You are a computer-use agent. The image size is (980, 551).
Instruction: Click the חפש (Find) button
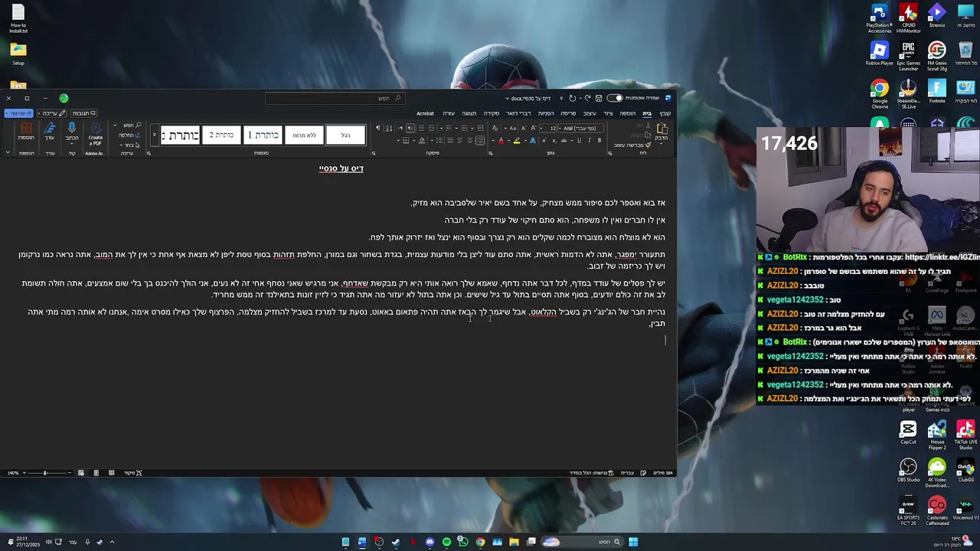click(x=132, y=126)
